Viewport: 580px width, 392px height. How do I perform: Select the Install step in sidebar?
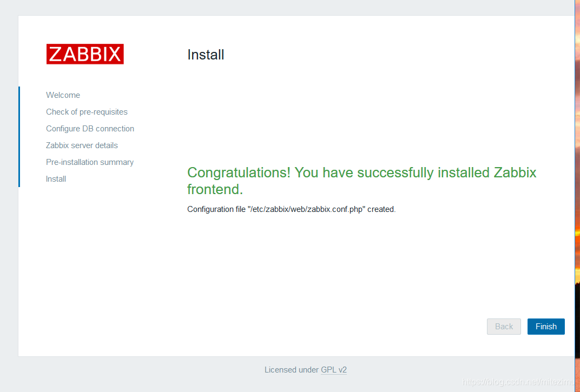pos(56,179)
